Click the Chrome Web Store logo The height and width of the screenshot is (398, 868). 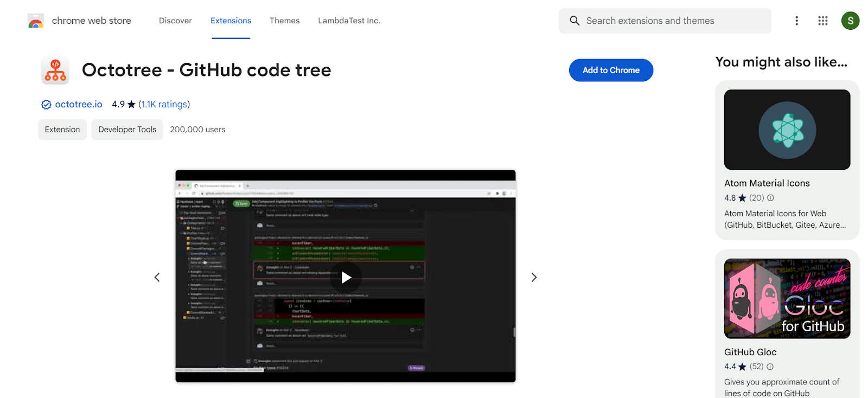(x=36, y=21)
